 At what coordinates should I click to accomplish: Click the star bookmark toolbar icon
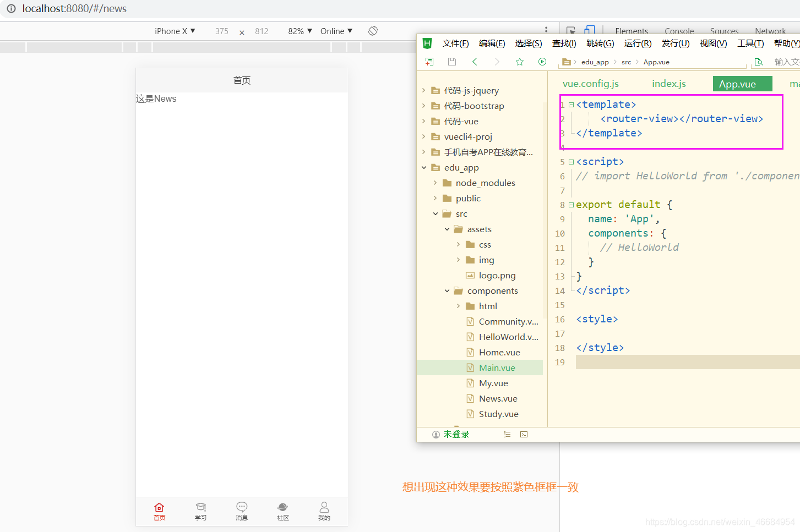click(520, 62)
